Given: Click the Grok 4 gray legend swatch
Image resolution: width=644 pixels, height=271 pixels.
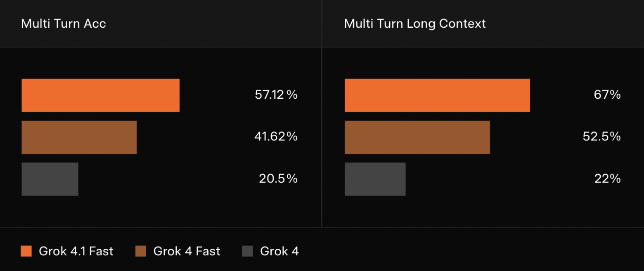Looking at the screenshot, I should tap(247, 251).
